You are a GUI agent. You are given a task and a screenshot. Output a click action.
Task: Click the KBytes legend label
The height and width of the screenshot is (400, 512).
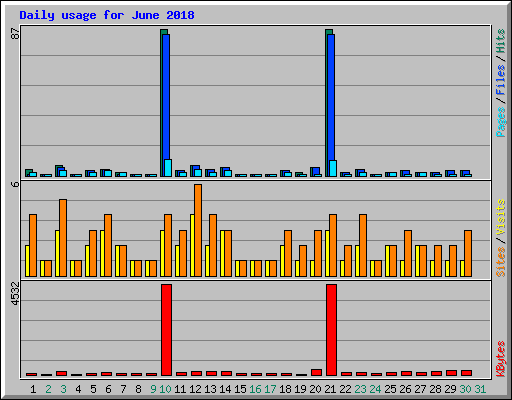coord(500,359)
